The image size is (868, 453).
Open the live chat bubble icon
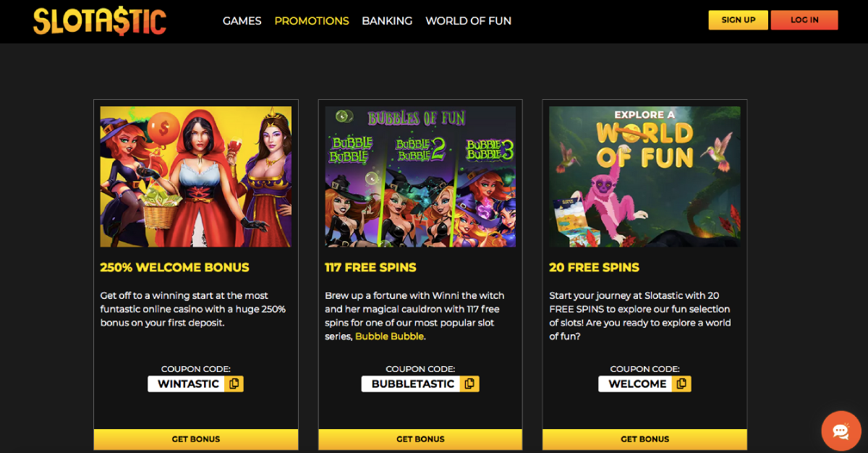841,431
